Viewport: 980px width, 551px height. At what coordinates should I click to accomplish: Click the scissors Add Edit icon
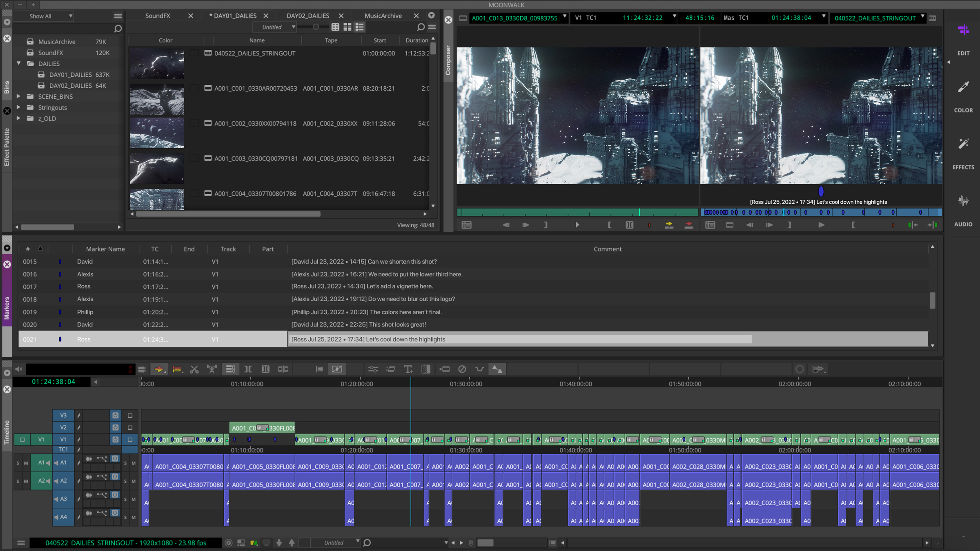coord(194,369)
